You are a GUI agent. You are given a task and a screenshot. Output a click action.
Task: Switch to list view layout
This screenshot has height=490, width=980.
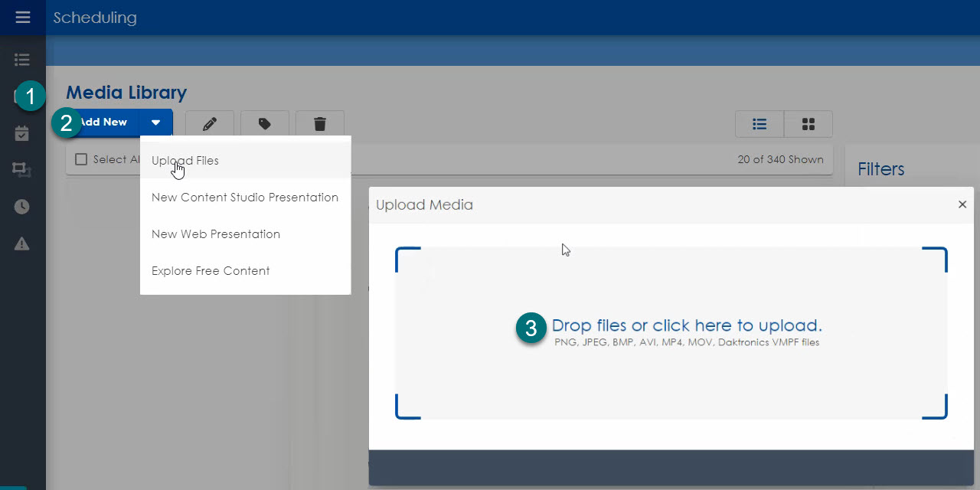tap(759, 123)
